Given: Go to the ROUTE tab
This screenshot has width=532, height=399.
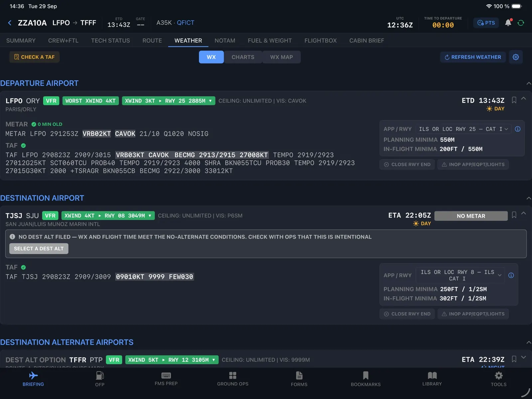Looking at the screenshot, I should click(x=152, y=41).
